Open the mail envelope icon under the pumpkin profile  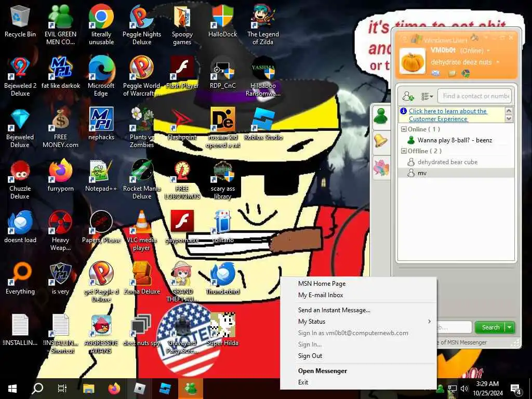pyautogui.click(x=436, y=73)
